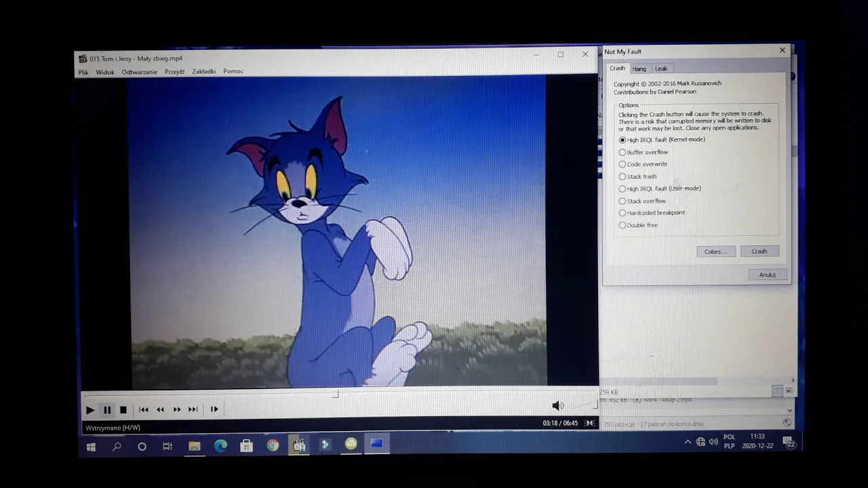Viewport: 868px width, 488px height.
Task: Click the Pause button in media player
Action: point(107,409)
